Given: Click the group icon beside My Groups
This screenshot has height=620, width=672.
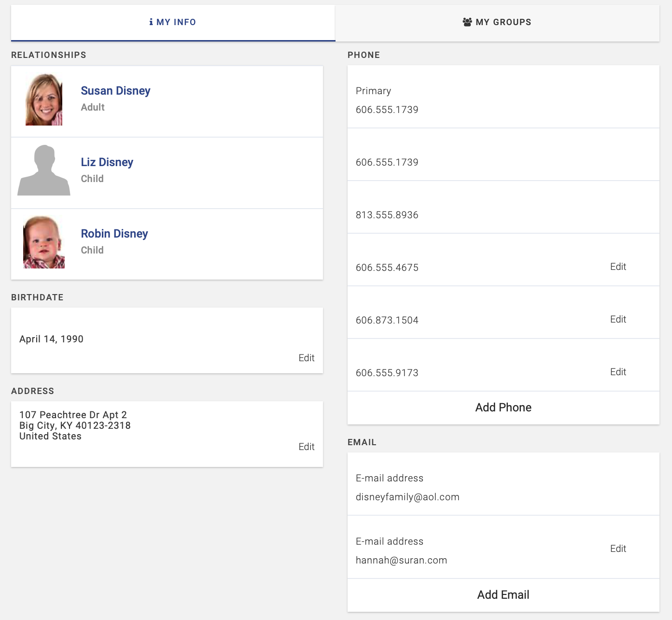Looking at the screenshot, I should pyautogui.click(x=467, y=22).
